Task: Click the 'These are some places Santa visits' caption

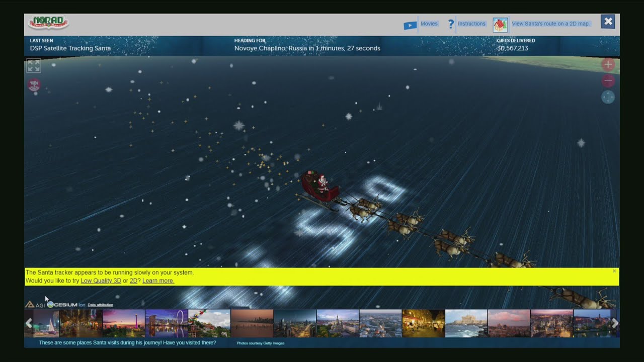Action: point(128,343)
